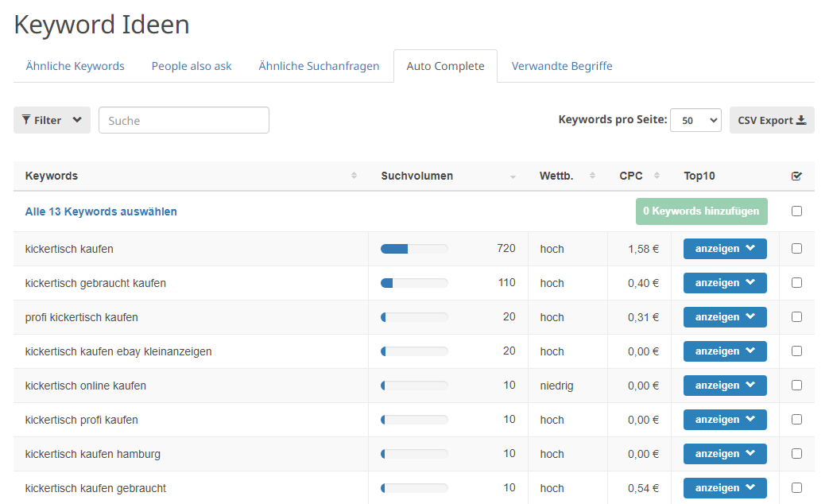Viewport: 829px width, 504px height.
Task: Open the Verwandte Begriffe tab
Action: coord(562,66)
